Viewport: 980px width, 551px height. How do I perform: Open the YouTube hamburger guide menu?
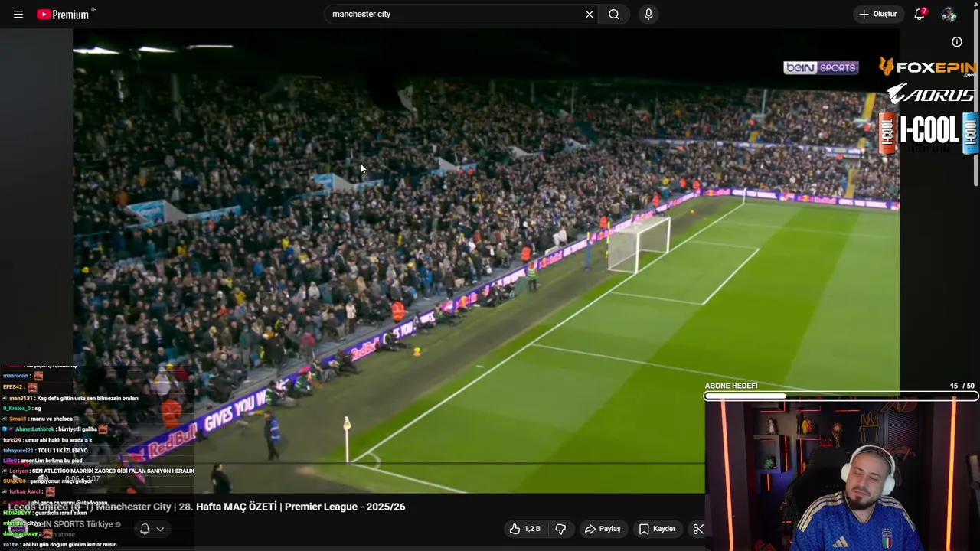tap(18, 15)
